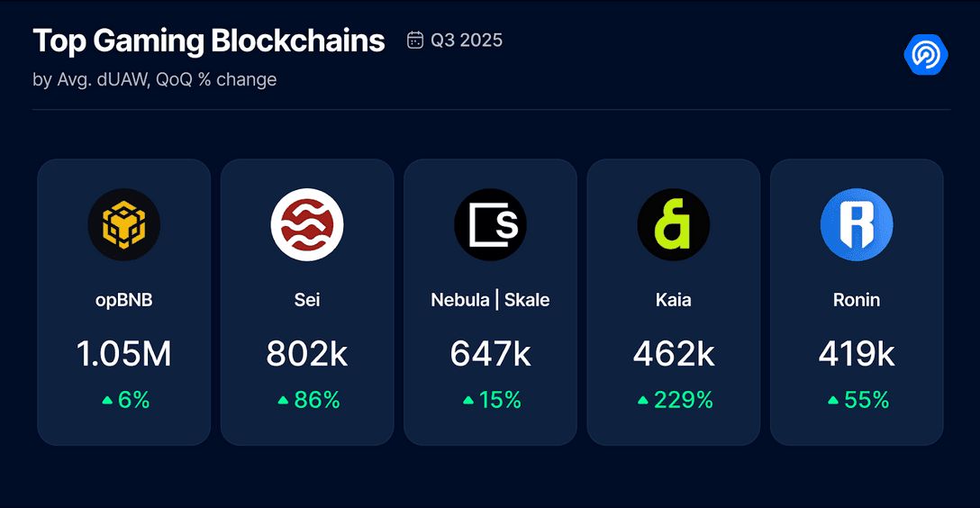Click the calendar icon beside Q3 2025
The image size is (980, 508).
(415, 41)
